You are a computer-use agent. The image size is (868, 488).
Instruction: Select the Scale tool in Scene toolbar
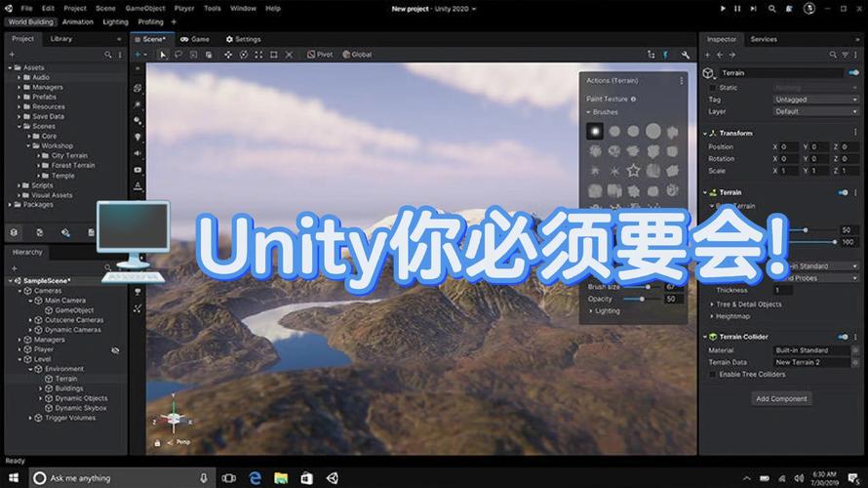(x=258, y=55)
